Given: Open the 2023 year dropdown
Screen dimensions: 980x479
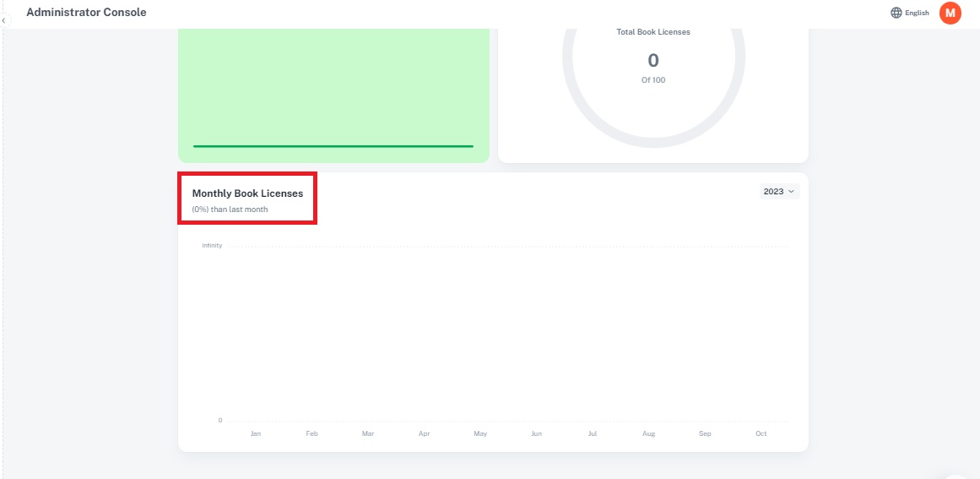Looking at the screenshot, I should click(x=779, y=192).
